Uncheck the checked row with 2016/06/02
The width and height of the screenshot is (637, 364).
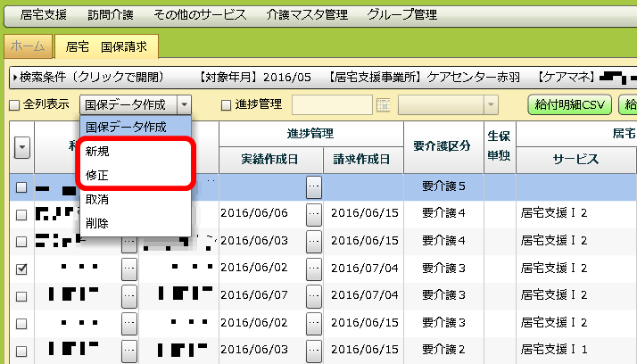pyautogui.click(x=22, y=268)
